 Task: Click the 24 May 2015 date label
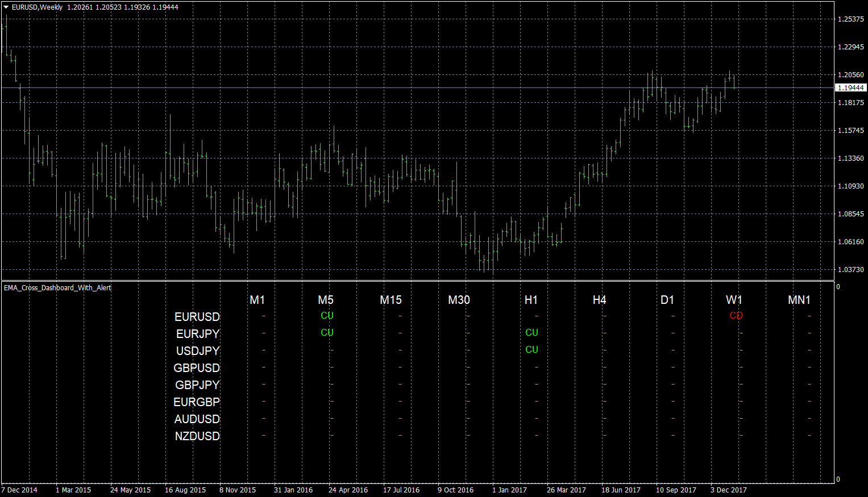130,490
